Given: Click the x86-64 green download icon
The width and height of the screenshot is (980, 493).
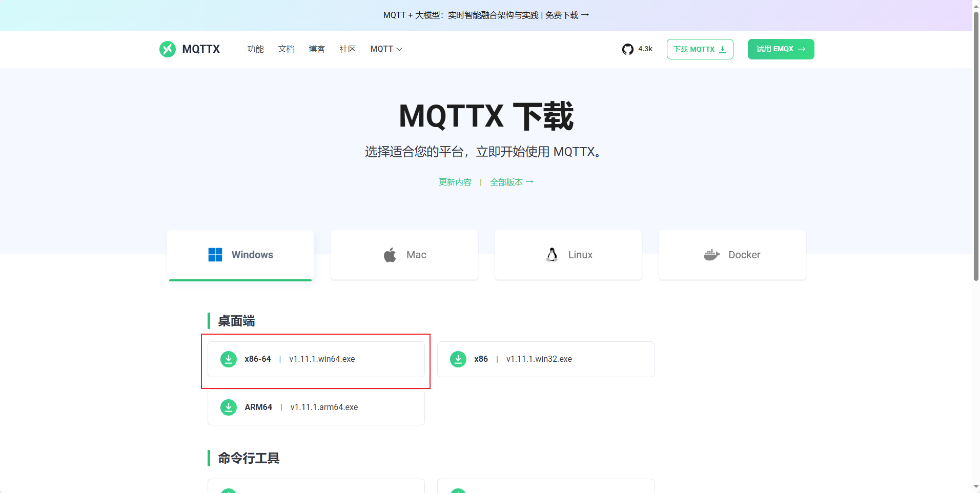Looking at the screenshot, I should [x=229, y=359].
